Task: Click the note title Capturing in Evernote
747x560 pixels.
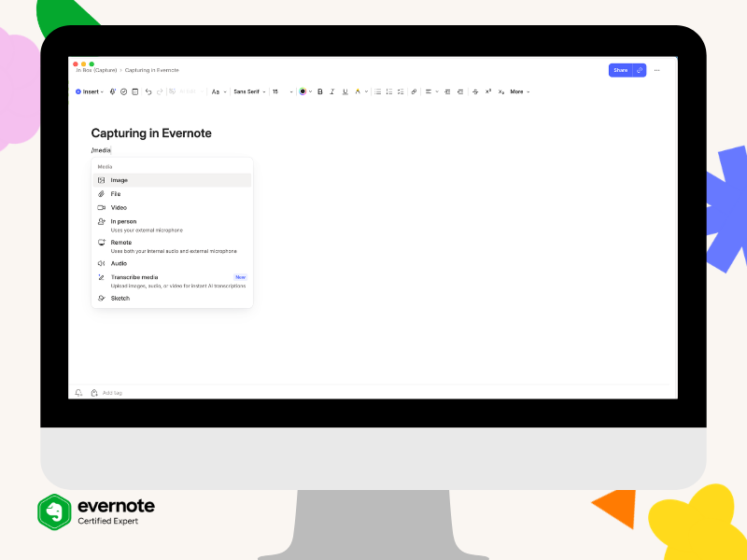Action: point(151,133)
